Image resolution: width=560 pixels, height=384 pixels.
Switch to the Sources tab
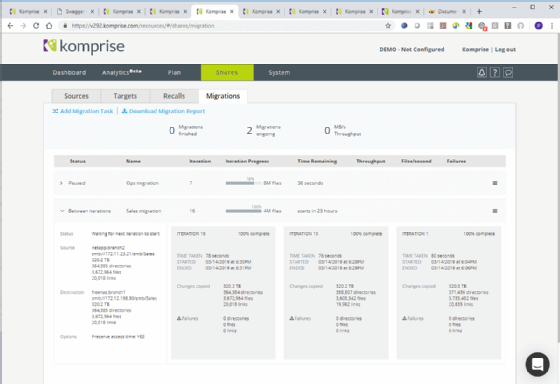point(76,96)
